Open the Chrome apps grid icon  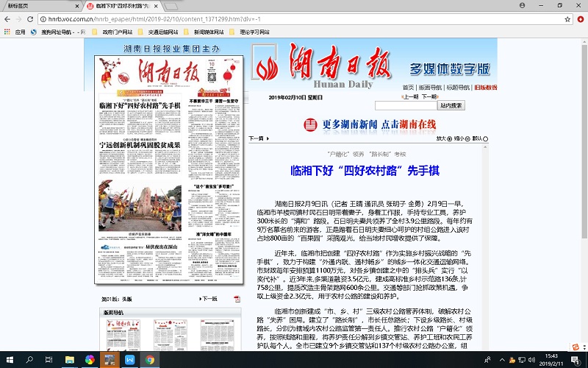click(7, 32)
